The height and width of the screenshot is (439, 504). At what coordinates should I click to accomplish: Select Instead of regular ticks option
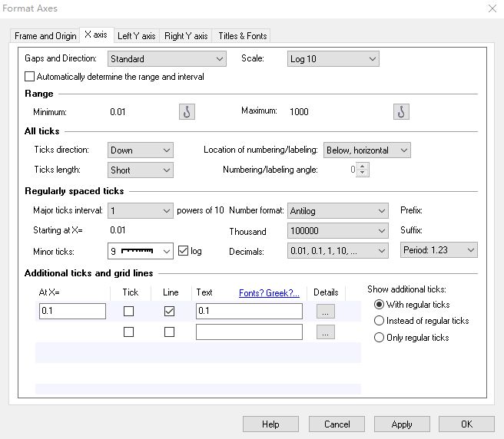point(379,321)
